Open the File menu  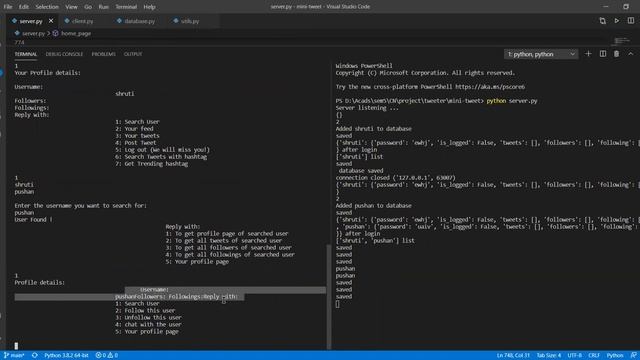click(8, 7)
